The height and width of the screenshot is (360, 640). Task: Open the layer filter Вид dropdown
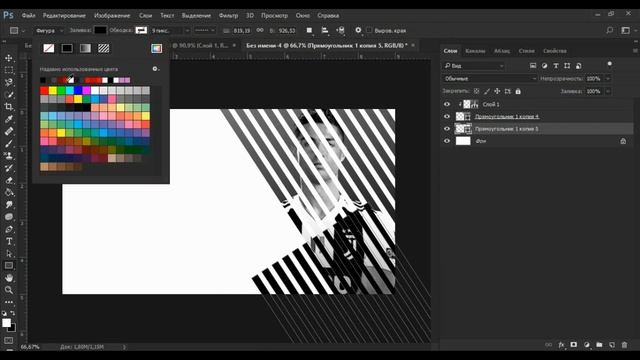click(x=474, y=66)
